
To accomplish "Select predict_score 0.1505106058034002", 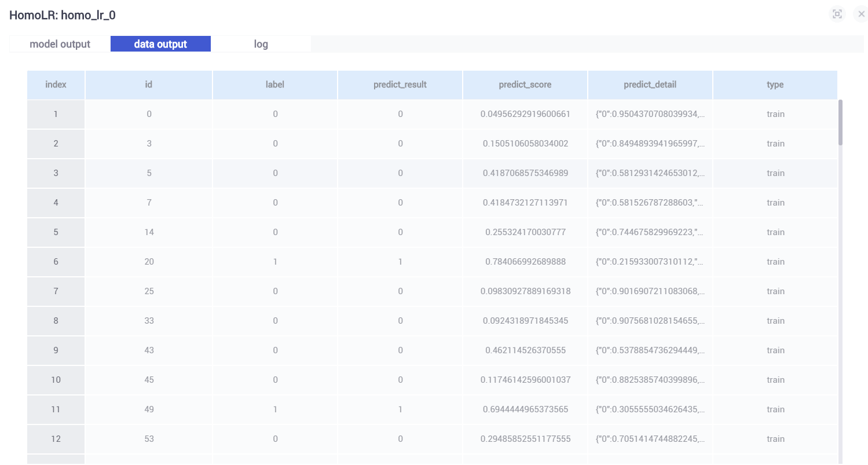I will 525,144.
